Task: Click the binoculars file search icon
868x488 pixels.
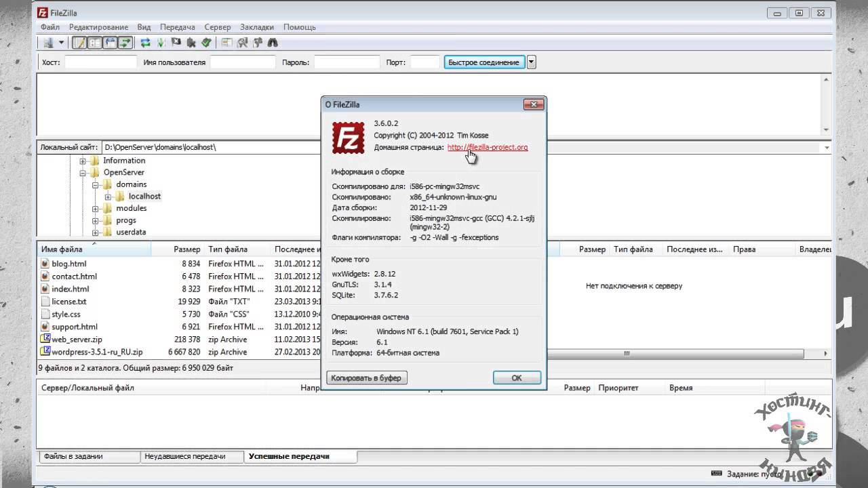Action: point(273,43)
